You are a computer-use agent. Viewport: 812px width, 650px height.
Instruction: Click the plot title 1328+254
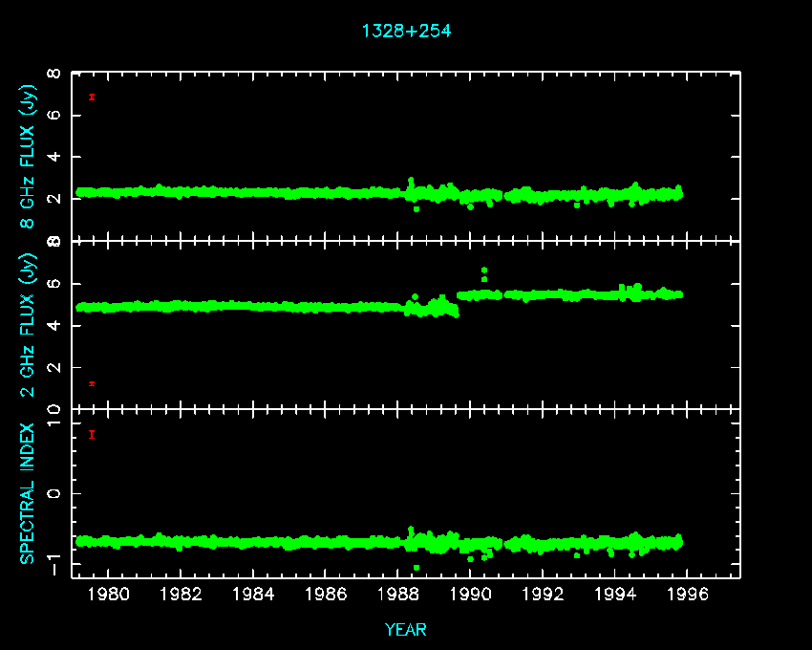click(406, 31)
